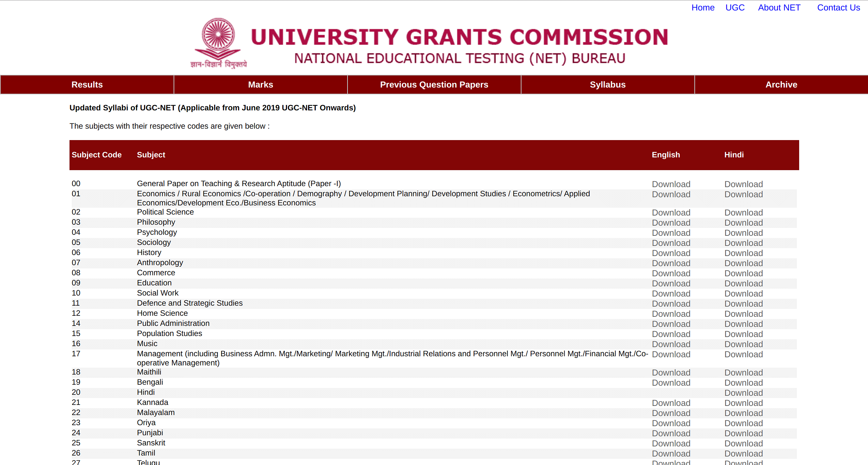Download Hindi-column syllabus for Hindi subject (20)
This screenshot has height=465, width=868.
(x=743, y=393)
